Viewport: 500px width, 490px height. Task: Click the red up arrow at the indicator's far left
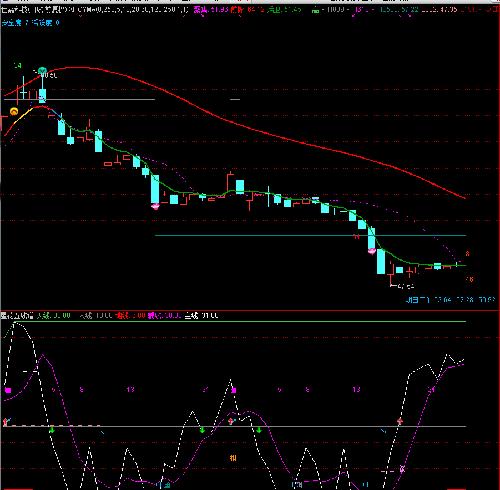[x=5, y=422]
